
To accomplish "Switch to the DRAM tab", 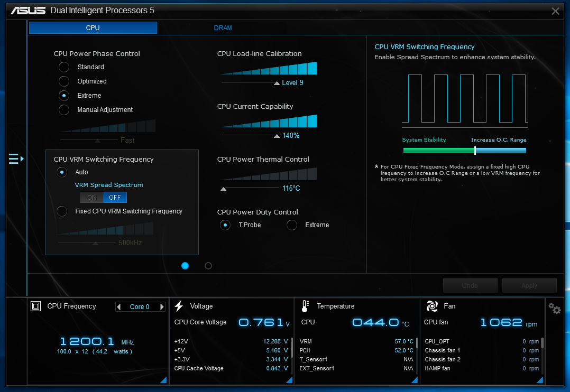I will tap(223, 28).
